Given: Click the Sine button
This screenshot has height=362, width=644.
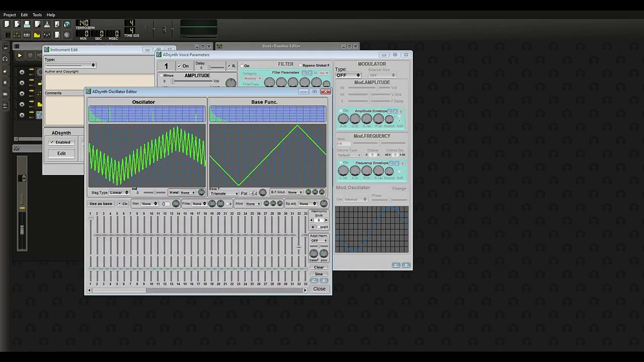Looking at the screenshot, I should point(319,274).
